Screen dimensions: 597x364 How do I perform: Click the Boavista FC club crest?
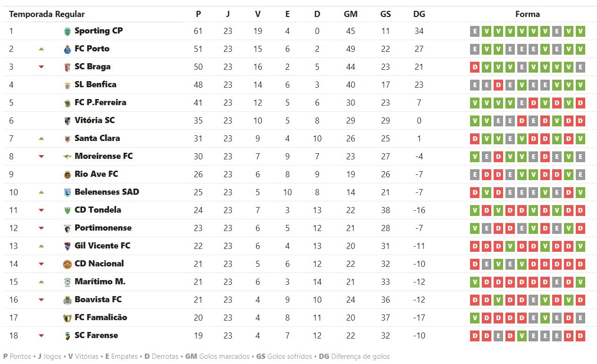67,300
